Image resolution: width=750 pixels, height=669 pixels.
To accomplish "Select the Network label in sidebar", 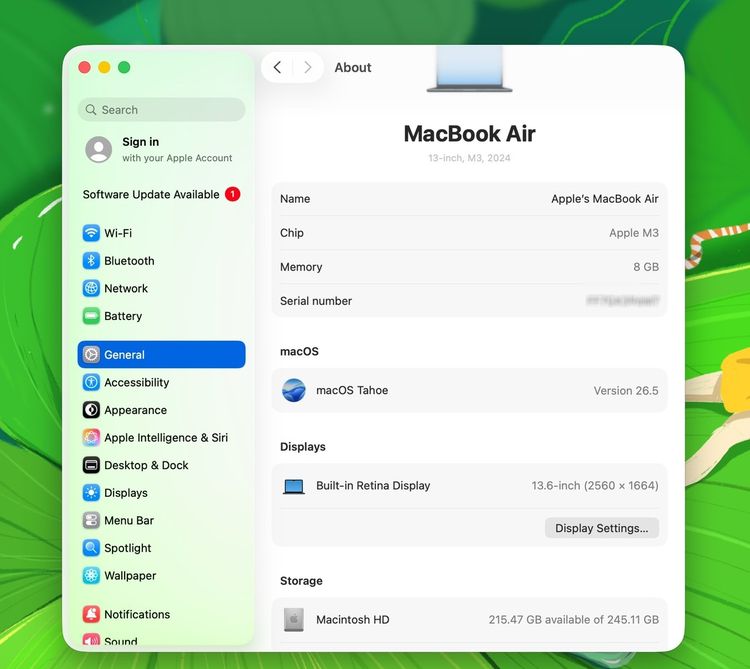I will [x=126, y=288].
